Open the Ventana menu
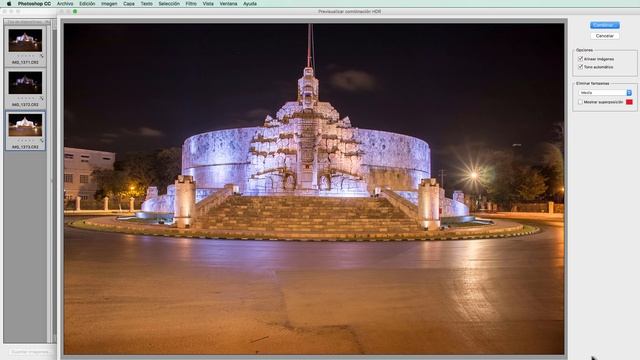640x360 pixels. click(228, 4)
